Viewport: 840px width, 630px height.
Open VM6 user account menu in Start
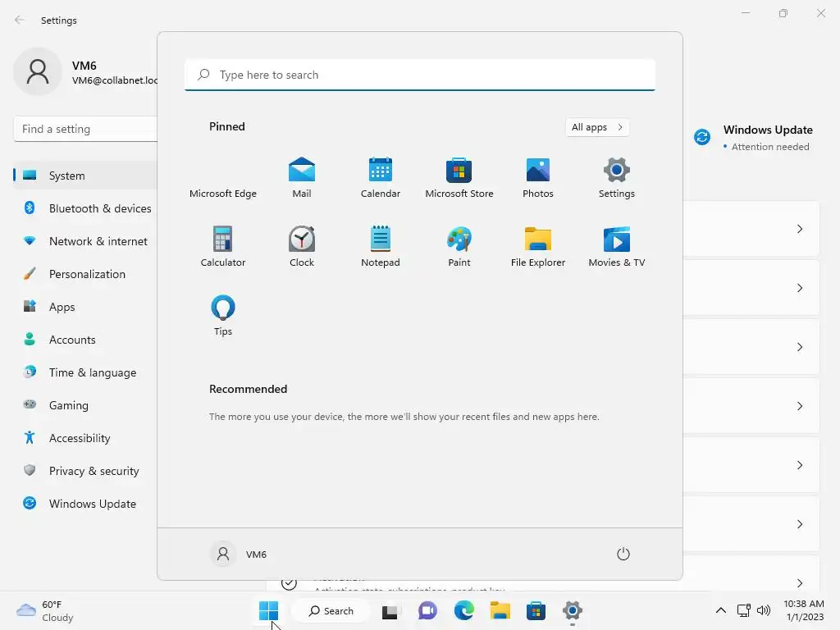coord(239,554)
